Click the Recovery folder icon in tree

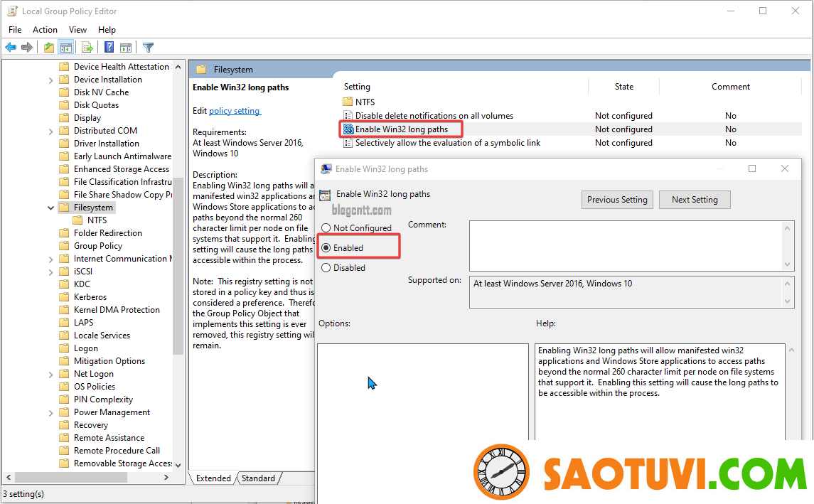pyautogui.click(x=64, y=425)
